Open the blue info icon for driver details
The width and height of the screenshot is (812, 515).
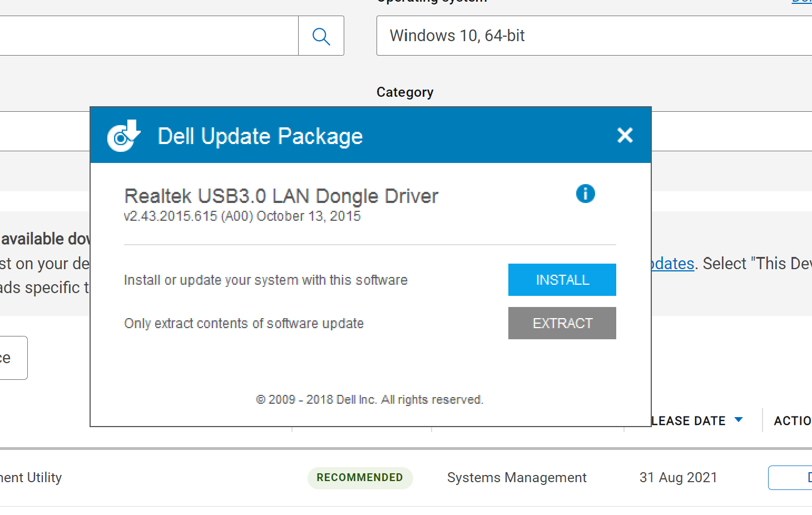585,194
